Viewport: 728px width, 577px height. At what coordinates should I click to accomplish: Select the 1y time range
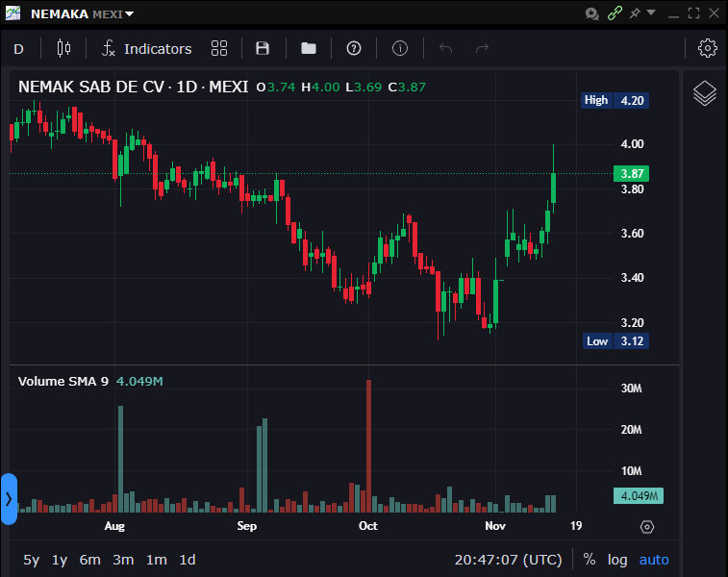click(x=60, y=560)
